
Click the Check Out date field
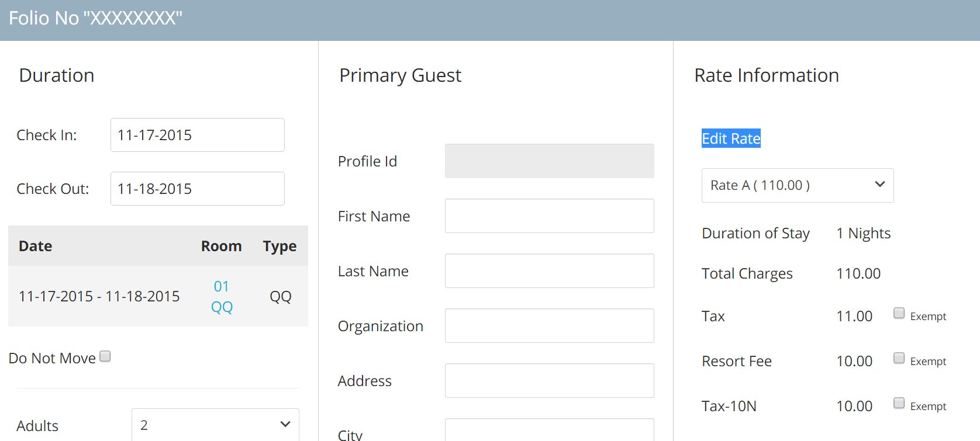(x=198, y=189)
